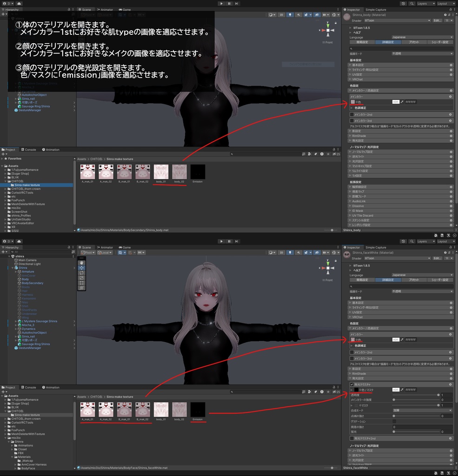This screenshot has height=476, width=458.
Task: Toggle scene lighting bulb in Shinra_faceWhite window
Action: click(290, 252)
